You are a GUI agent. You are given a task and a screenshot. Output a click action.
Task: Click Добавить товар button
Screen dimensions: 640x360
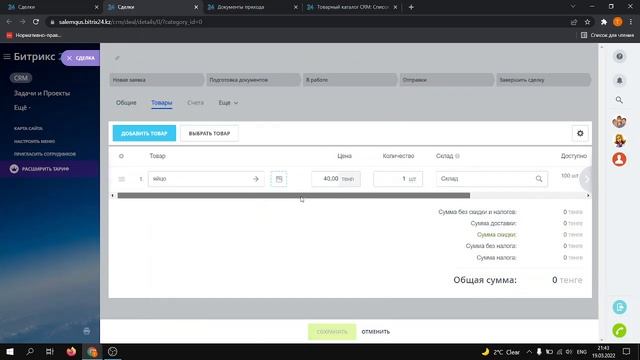pos(144,133)
